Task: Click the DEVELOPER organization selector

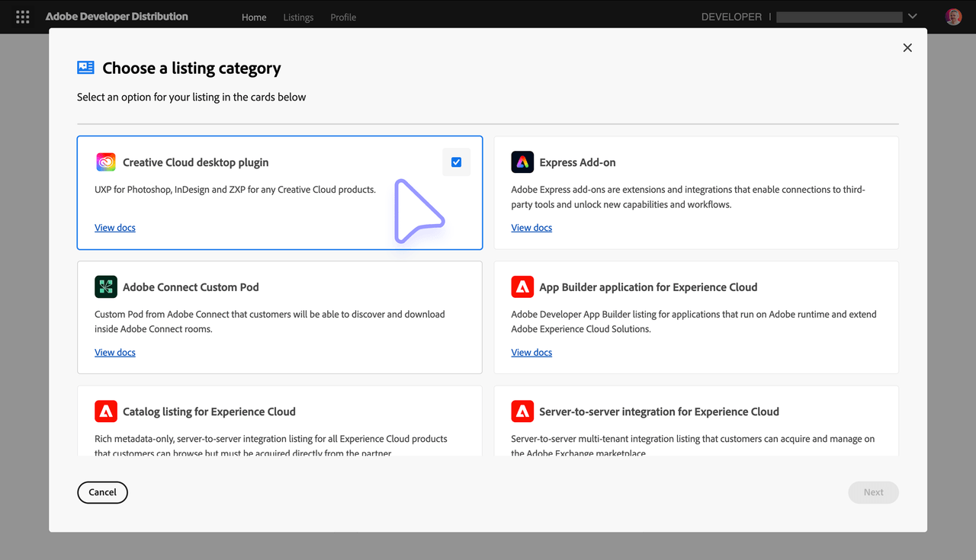Action: coord(839,16)
